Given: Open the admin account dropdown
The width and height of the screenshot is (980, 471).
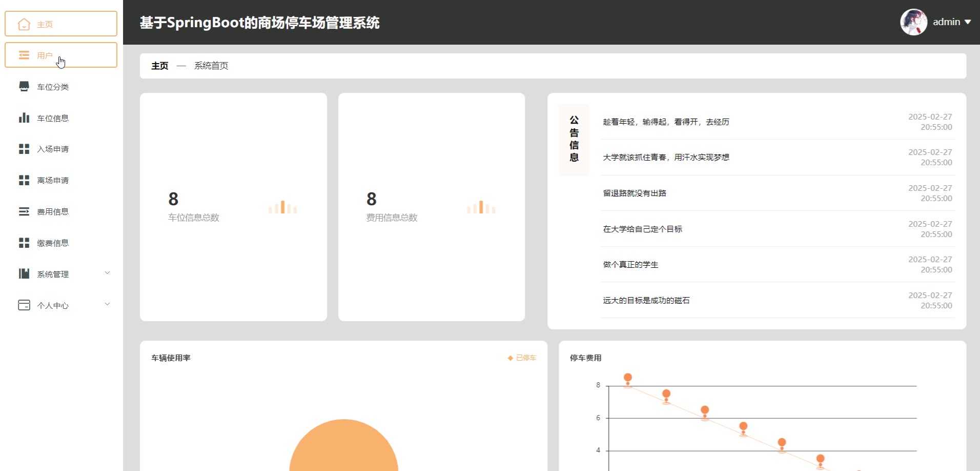Looking at the screenshot, I should [951, 22].
